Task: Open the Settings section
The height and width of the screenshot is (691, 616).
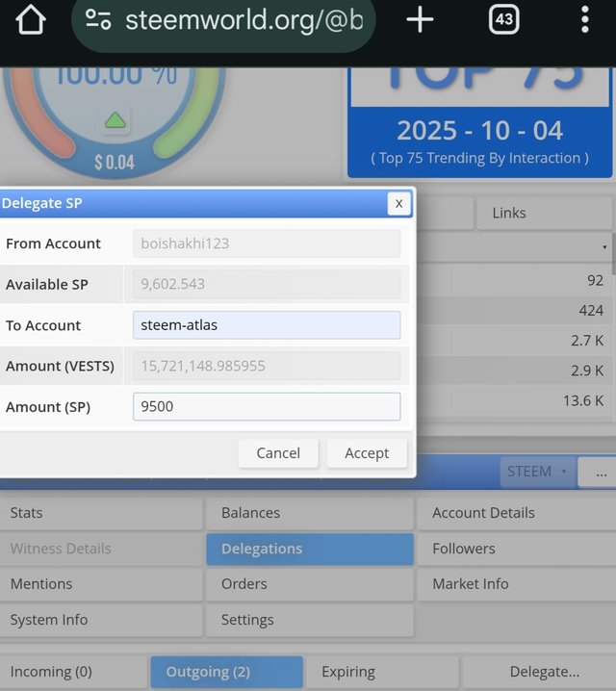Action: click(x=310, y=620)
